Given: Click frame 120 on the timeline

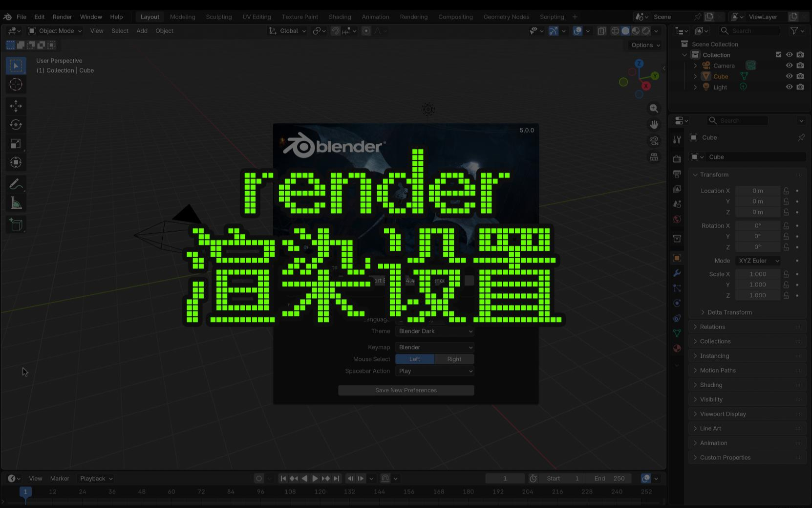Looking at the screenshot, I should pos(320,492).
